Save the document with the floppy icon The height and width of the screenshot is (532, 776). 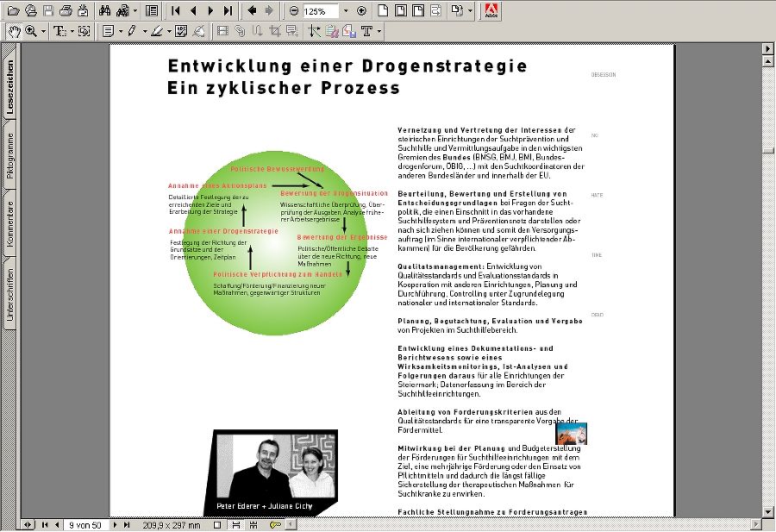pyautogui.click(x=48, y=11)
